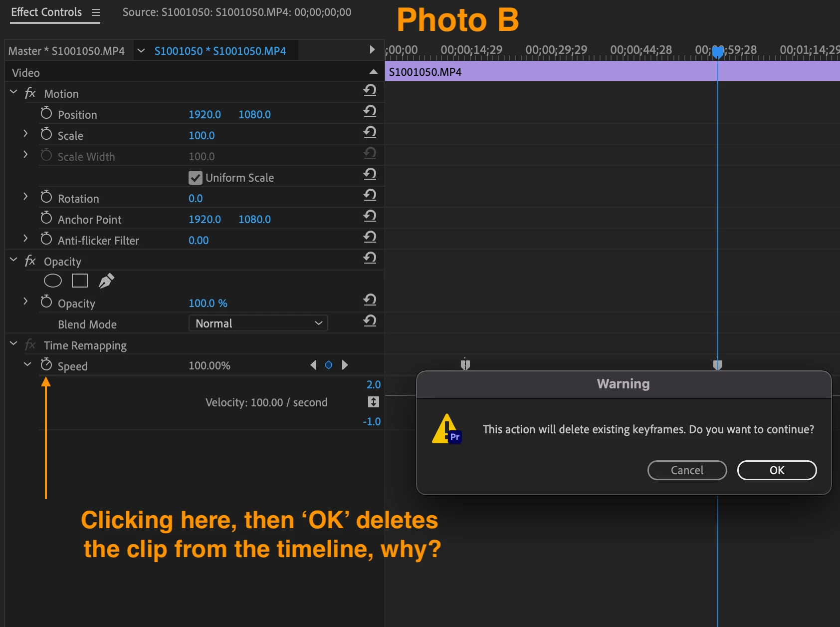Click the Rotation value 0.0

[x=196, y=198]
